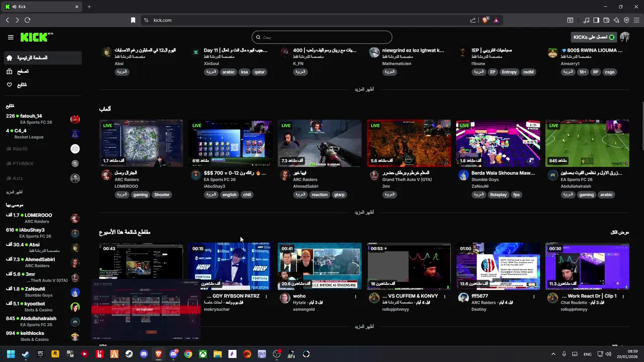Viewport: 644px width, 362px height.
Task: Open Brave Wallet icon
Action: point(606,20)
